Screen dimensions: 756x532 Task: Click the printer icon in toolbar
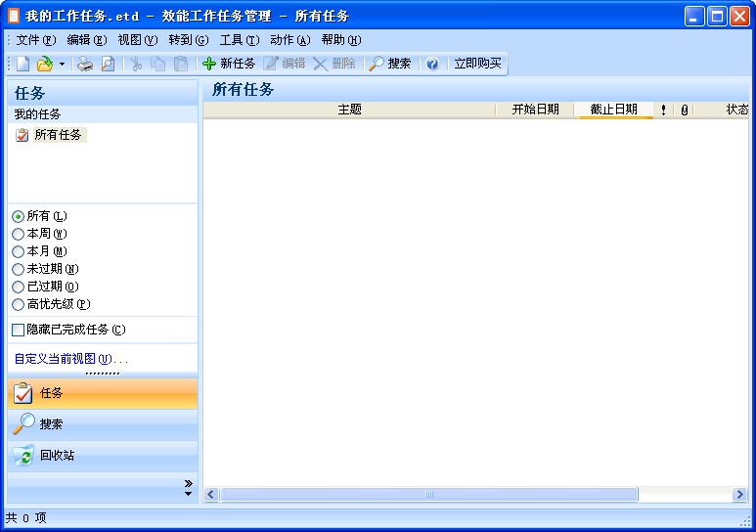coord(85,64)
